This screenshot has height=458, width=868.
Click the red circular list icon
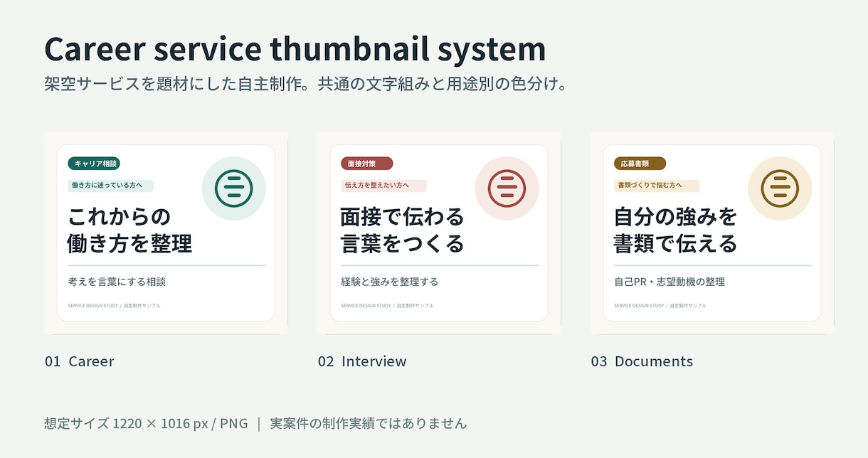507,188
